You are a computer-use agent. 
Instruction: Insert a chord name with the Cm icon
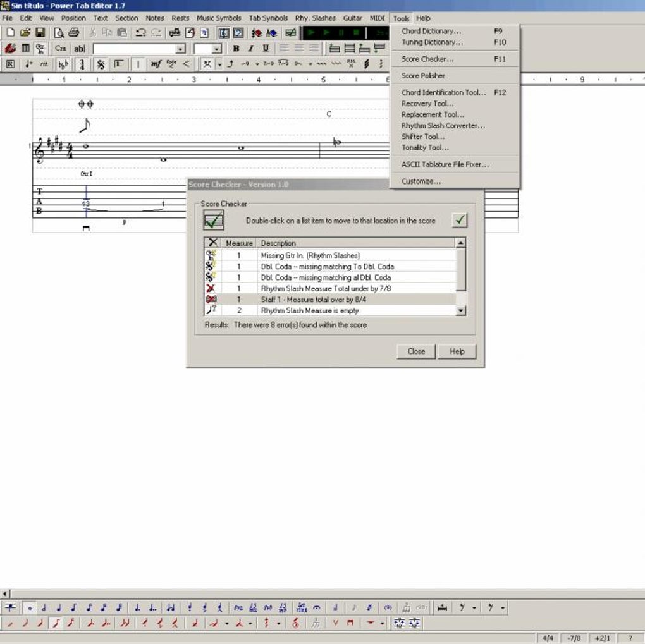point(61,49)
